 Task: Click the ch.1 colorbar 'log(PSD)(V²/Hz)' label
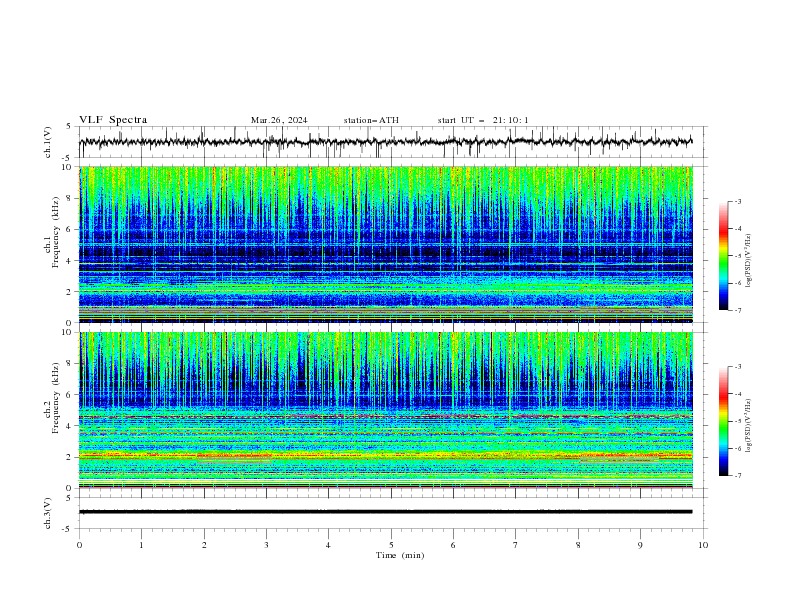tap(750, 261)
